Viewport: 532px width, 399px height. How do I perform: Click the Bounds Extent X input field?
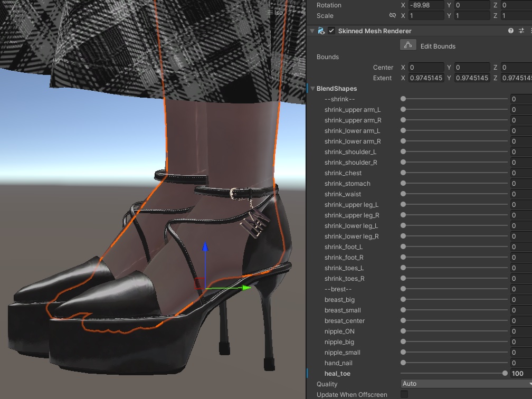(425, 78)
